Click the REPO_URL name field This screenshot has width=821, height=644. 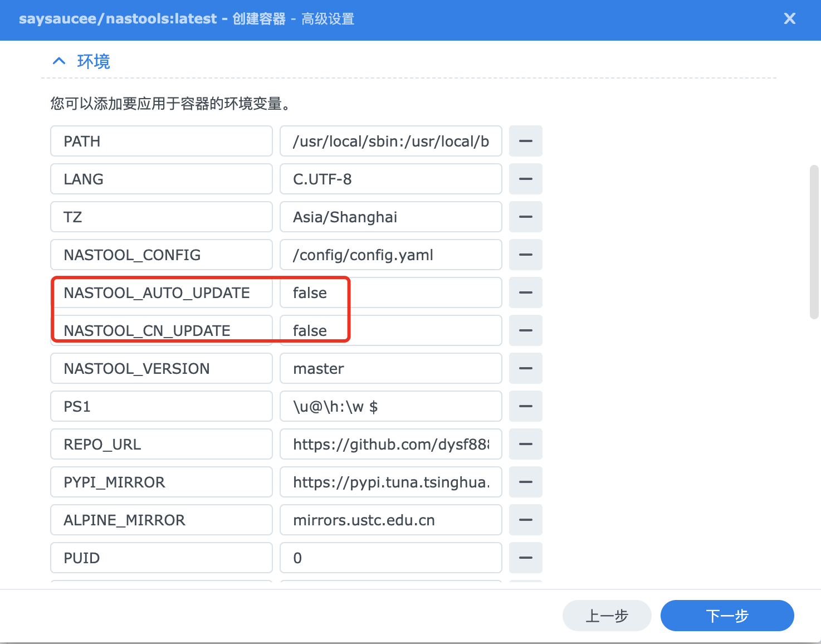(162, 444)
